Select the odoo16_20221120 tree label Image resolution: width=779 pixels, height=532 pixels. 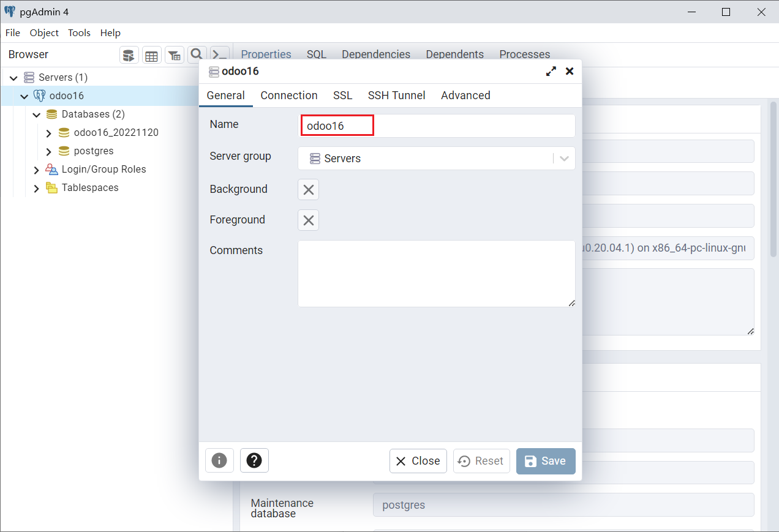pyautogui.click(x=116, y=133)
